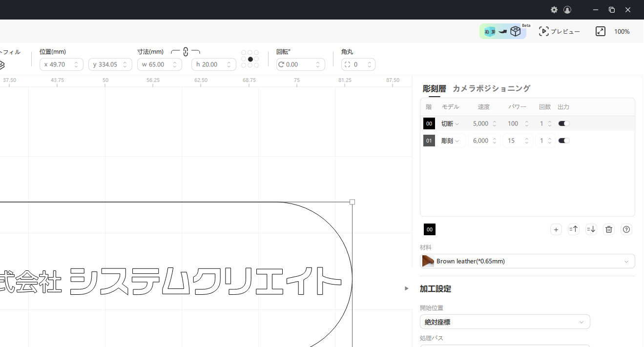Select the top-left anchor point dot
This screenshot has height=347, width=644.
click(x=244, y=53)
